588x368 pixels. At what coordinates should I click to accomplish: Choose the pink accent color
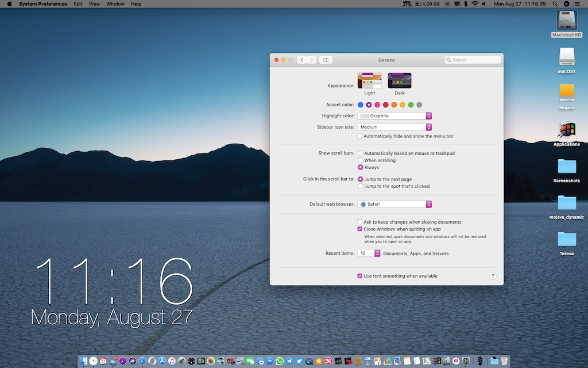pos(377,105)
